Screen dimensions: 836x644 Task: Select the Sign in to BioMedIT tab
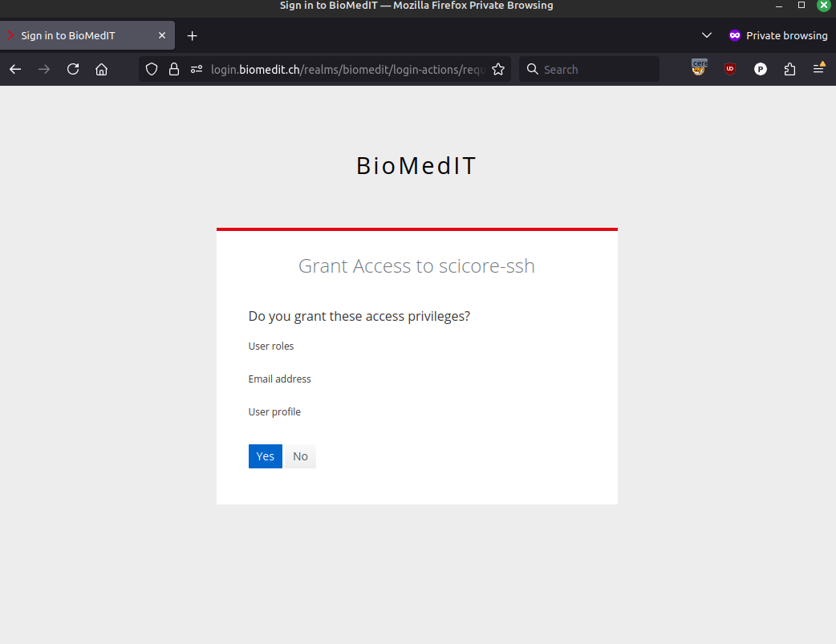tap(80, 36)
